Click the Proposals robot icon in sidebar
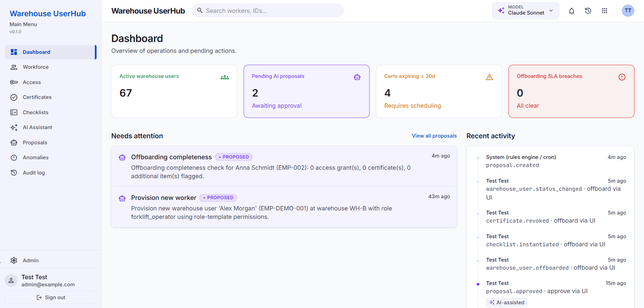The width and height of the screenshot is (644, 308). tap(14, 143)
